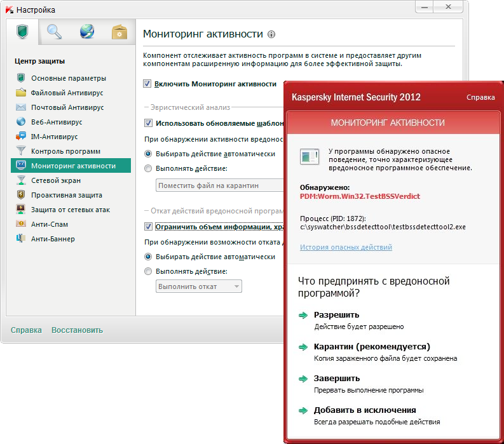
Task: Open the Advanced settings box tab
Action: [119, 32]
